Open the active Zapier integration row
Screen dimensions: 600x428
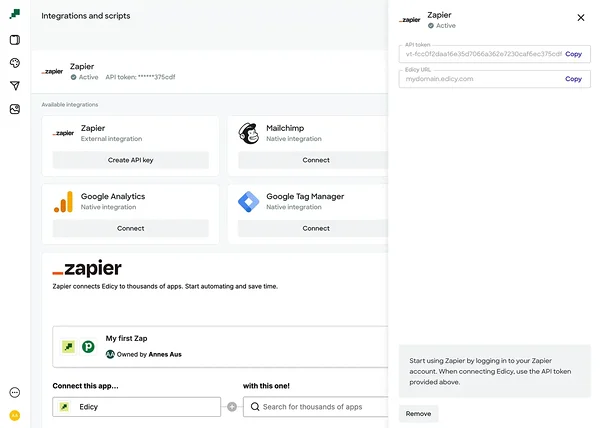click(x=209, y=72)
